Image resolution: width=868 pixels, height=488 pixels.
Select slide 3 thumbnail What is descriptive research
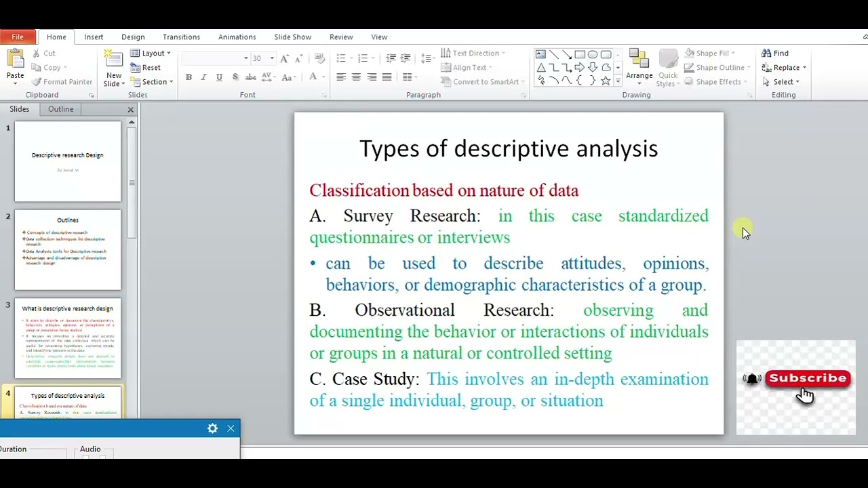coord(68,338)
